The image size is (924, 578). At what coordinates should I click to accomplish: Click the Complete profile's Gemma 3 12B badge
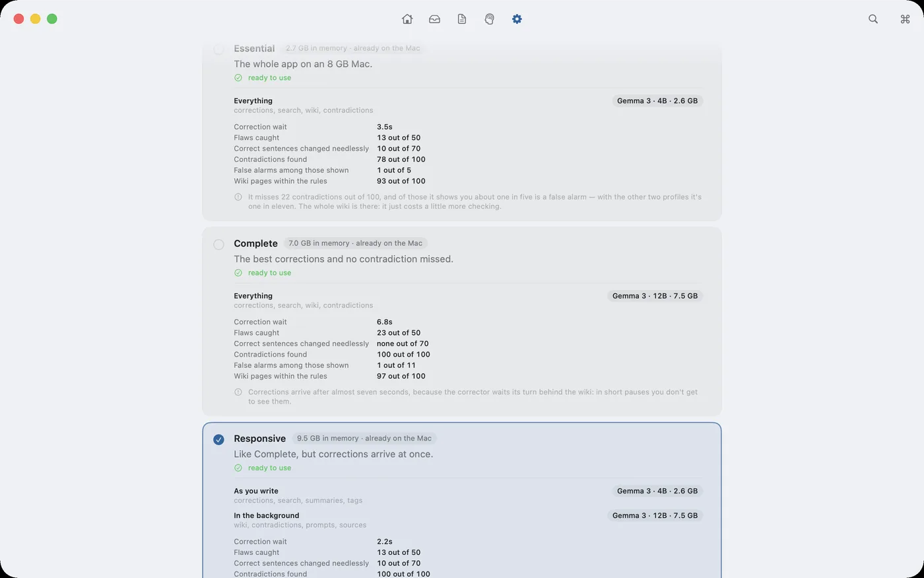point(655,296)
